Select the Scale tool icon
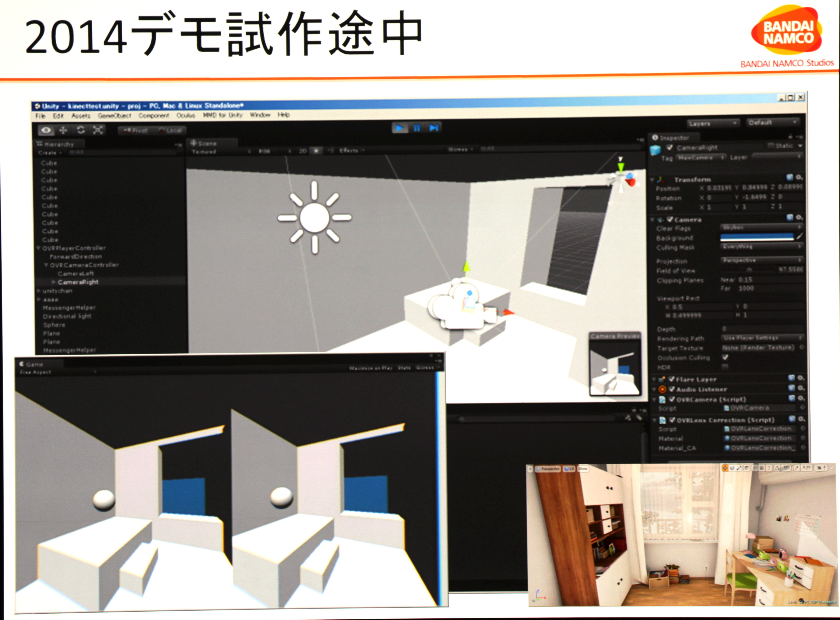 click(98, 130)
